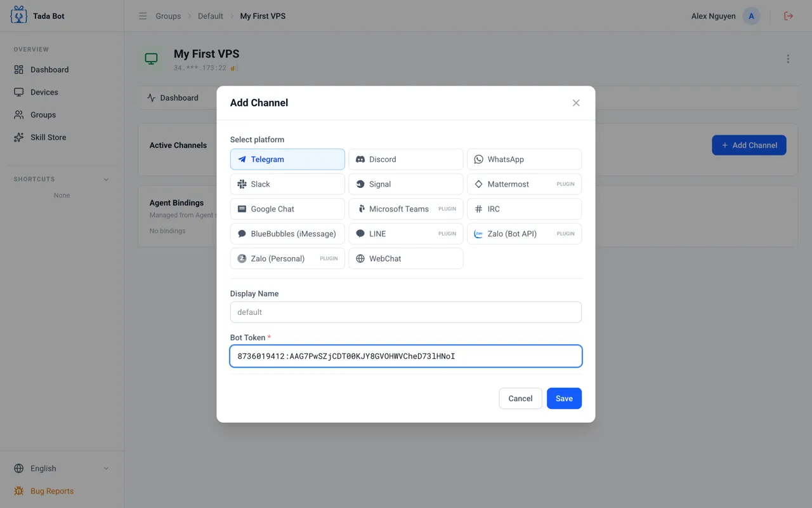812x508 pixels.
Task: Click the Microsoft Teams logo icon
Action: (x=360, y=209)
